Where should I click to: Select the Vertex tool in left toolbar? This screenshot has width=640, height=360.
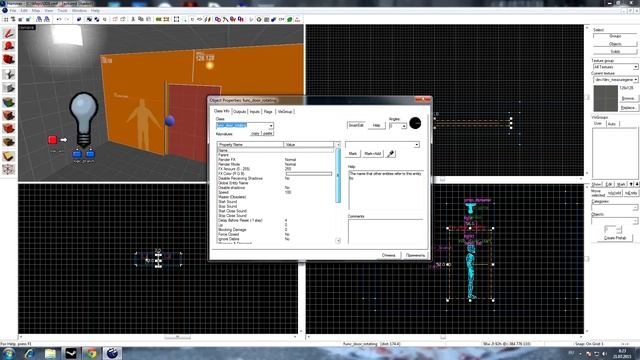[9, 169]
